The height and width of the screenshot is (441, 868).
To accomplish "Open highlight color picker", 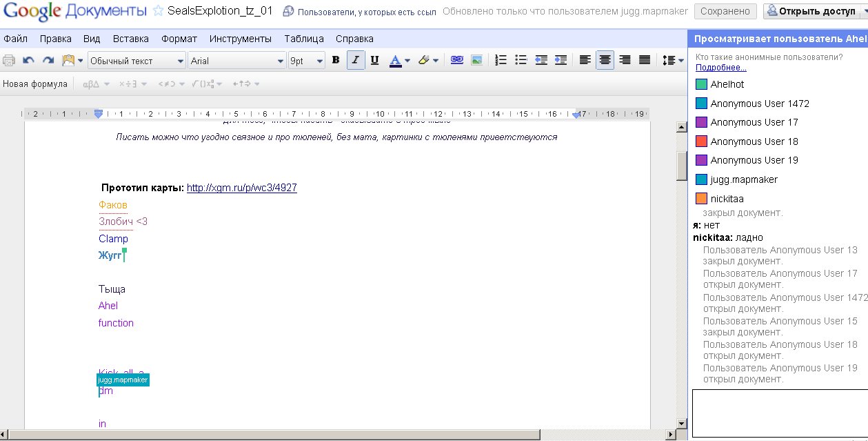I will (x=427, y=61).
